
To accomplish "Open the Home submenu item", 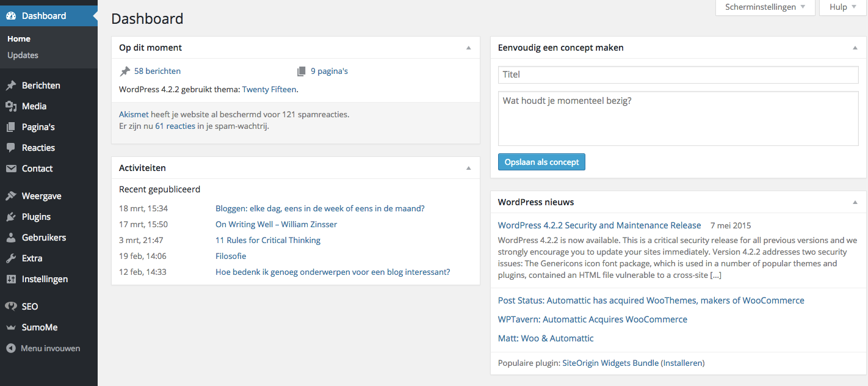I will (19, 38).
